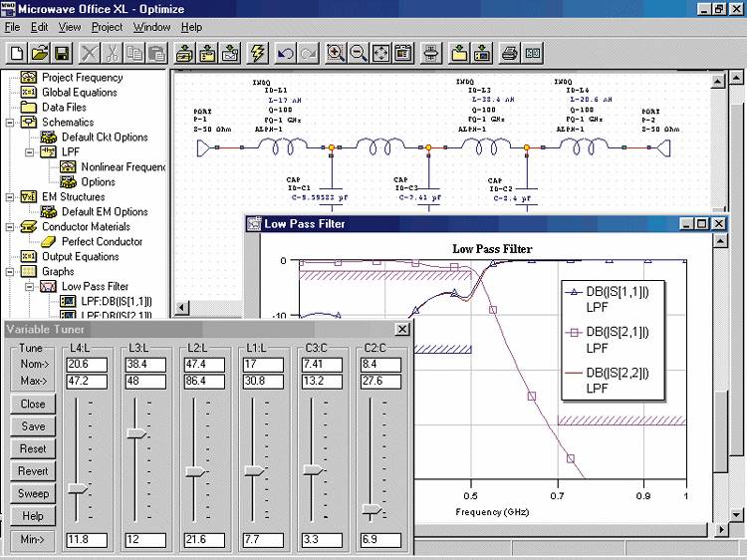The image size is (747, 560).
Task: Click the C2:C min value field 6.9
Action: point(380,540)
